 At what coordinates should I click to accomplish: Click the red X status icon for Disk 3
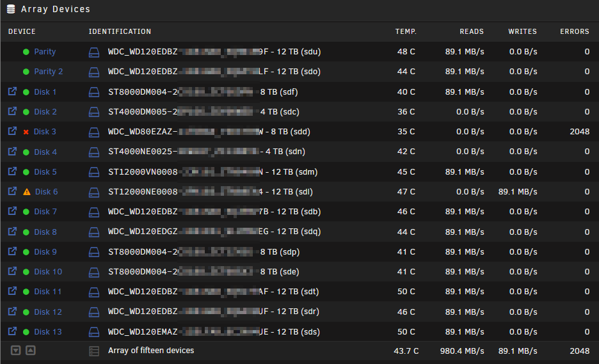(26, 132)
